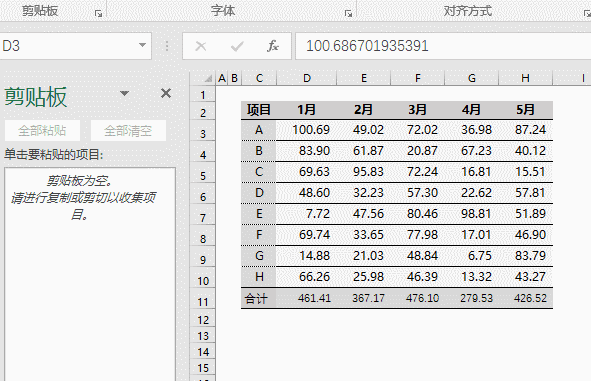The image size is (591, 381).
Task: Select cell with value 7.72
Action: tap(306, 214)
